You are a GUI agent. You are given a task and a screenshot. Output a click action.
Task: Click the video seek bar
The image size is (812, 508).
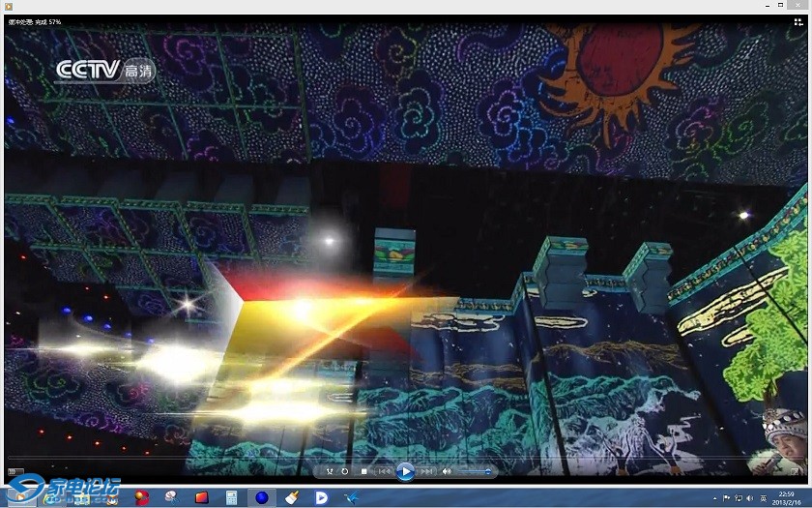click(405, 459)
